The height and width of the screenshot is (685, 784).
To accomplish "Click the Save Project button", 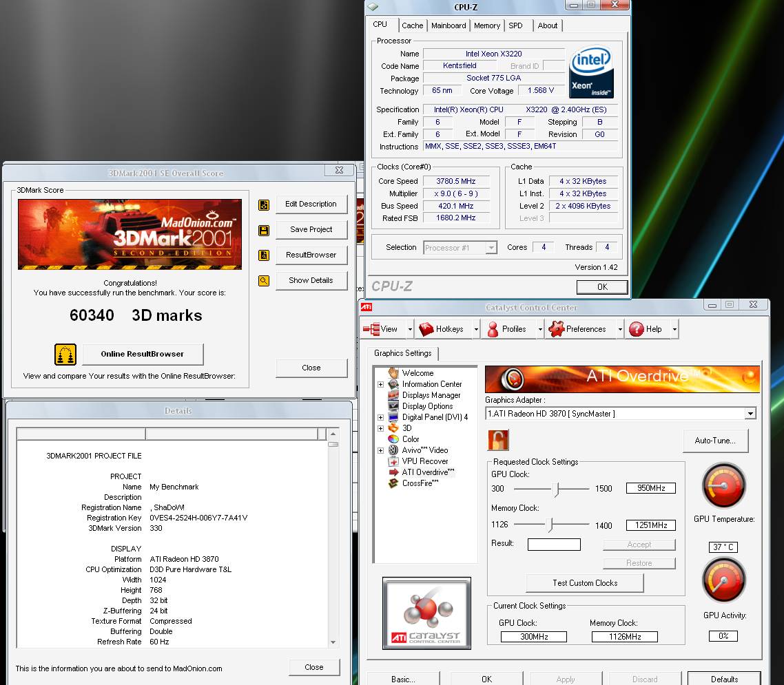I will (x=311, y=229).
